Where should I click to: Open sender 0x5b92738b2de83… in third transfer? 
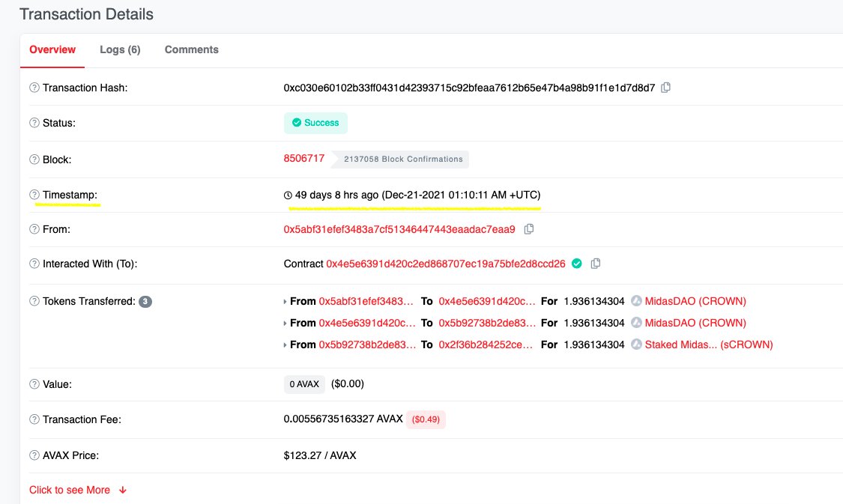(x=367, y=345)
